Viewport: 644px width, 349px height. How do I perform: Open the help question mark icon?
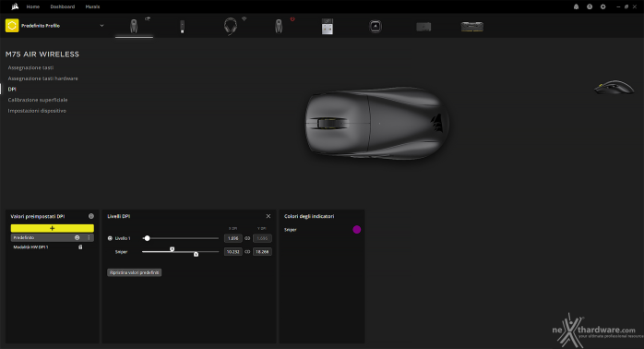tap(590, 6)
